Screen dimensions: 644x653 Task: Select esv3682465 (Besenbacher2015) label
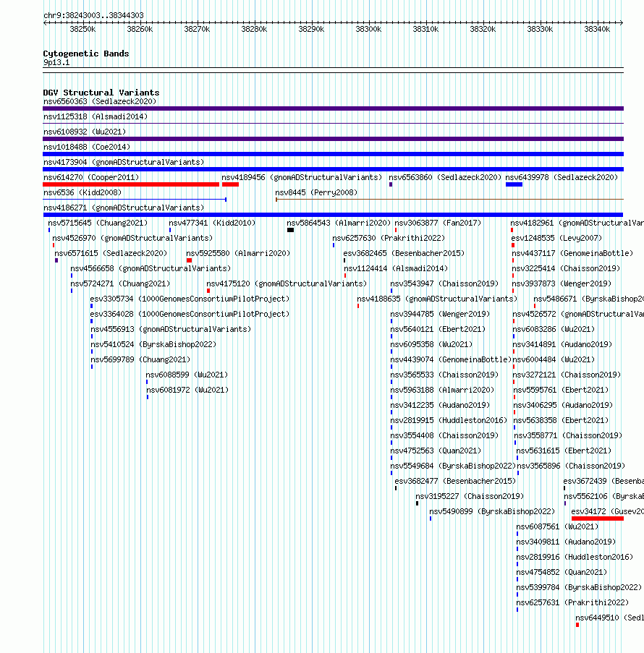404,254
